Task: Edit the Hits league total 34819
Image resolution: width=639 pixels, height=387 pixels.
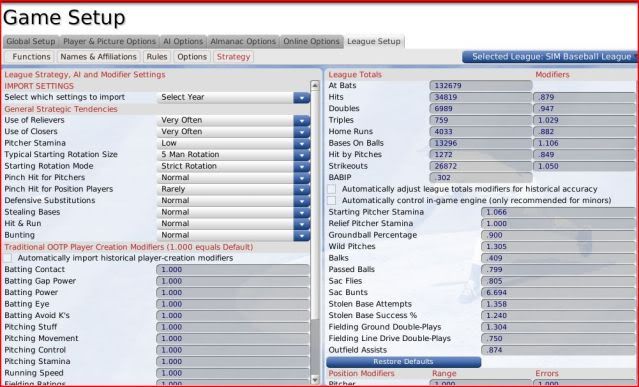Action: (481, 97)
